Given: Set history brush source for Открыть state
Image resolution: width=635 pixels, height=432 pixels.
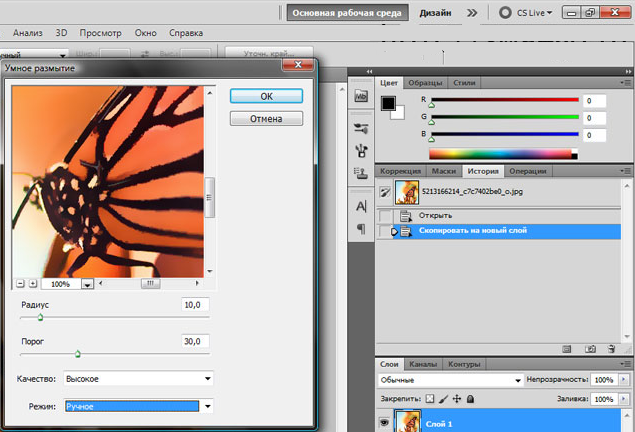Looking at the screenshot, I should (385, 216).
